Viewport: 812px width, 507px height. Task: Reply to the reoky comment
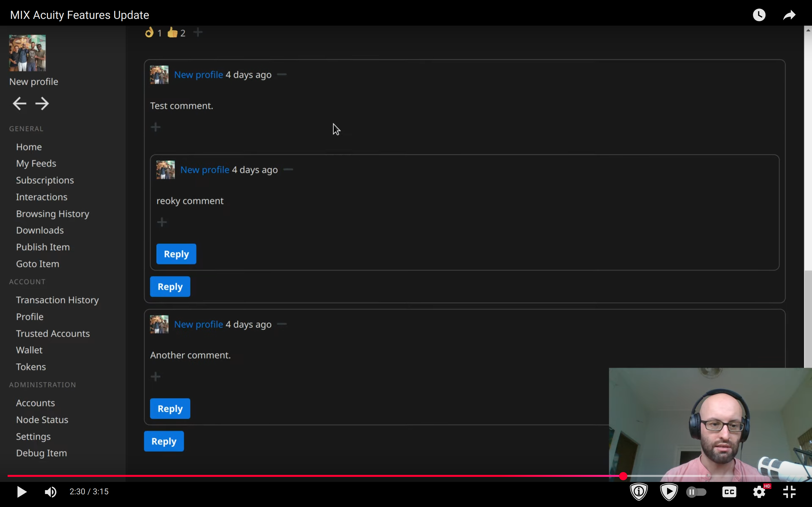tap(176, 254)
